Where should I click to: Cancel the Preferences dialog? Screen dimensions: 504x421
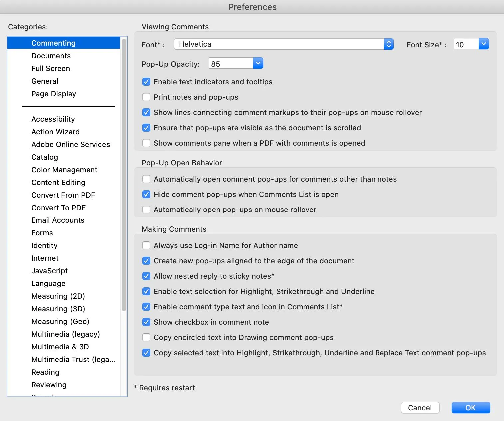[x=420, y=407]
